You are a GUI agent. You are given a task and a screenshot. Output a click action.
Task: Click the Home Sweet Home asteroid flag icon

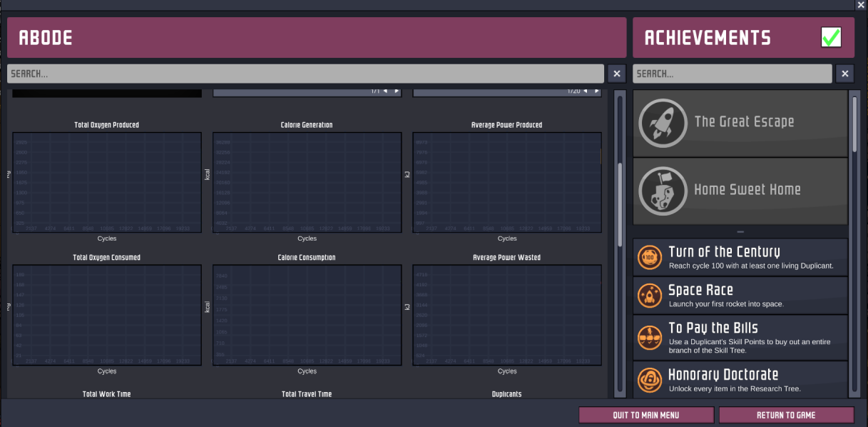tap(663, 191)
